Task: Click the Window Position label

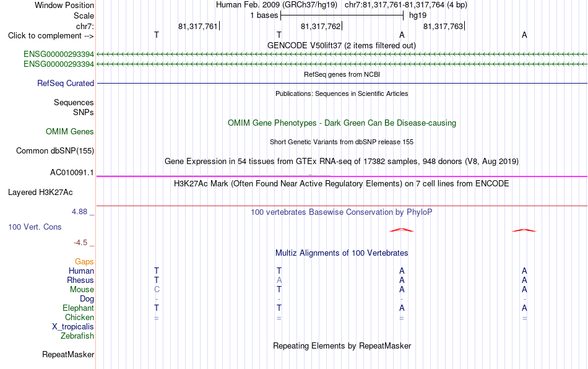Action: pos(64,5)
